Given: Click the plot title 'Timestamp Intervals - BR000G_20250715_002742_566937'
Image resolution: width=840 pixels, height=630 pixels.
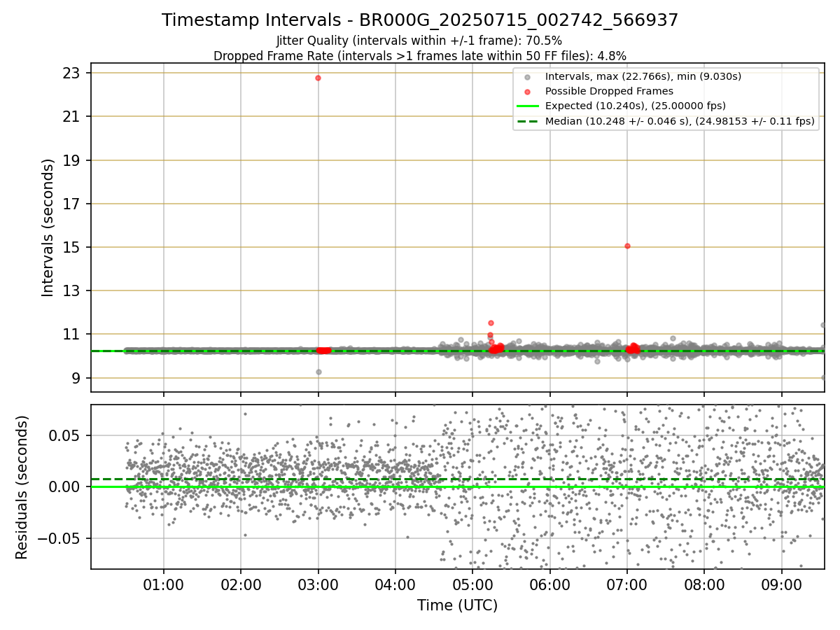Looking at the screenshot, I should 420,20.
